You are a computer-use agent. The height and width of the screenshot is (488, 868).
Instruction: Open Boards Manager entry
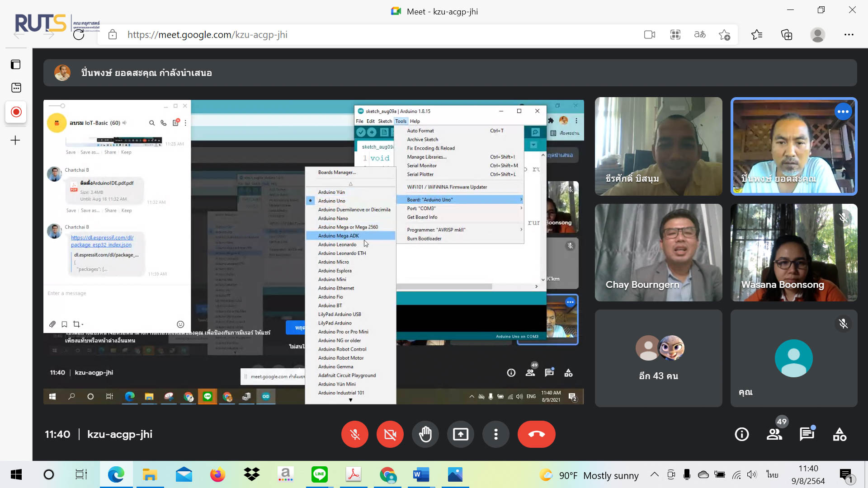tap(350, 172)
